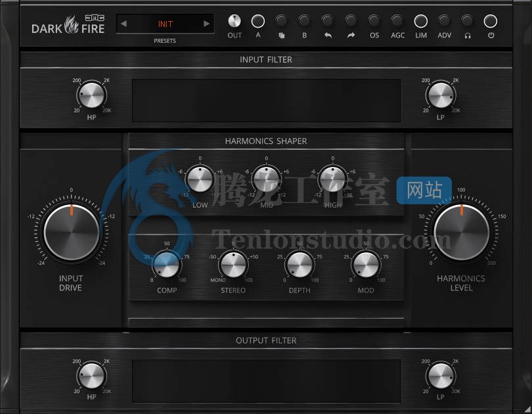Click the Input Filter LP knob
The height and width of the screenshot is (414, 532).
(441, 95)
